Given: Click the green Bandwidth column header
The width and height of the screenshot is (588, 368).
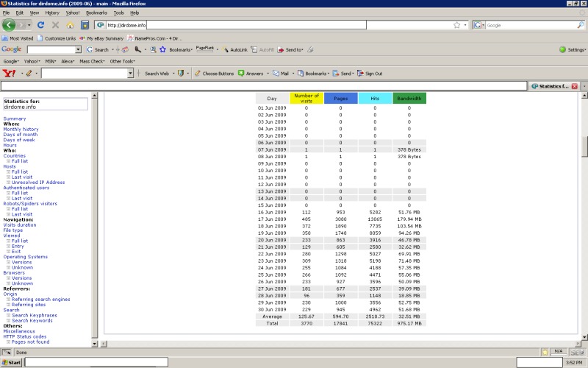Looking at the screenshot, I should pos(409,98).
